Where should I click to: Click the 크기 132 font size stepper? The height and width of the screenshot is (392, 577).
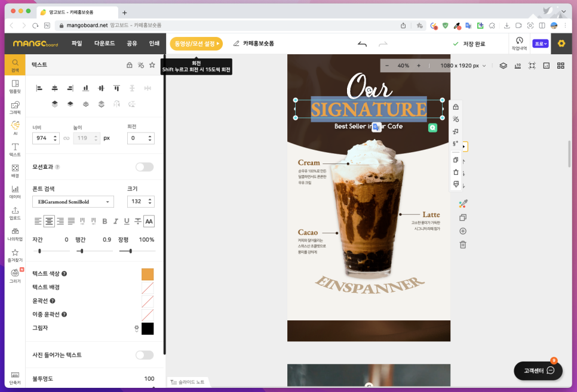click(150, 201)
